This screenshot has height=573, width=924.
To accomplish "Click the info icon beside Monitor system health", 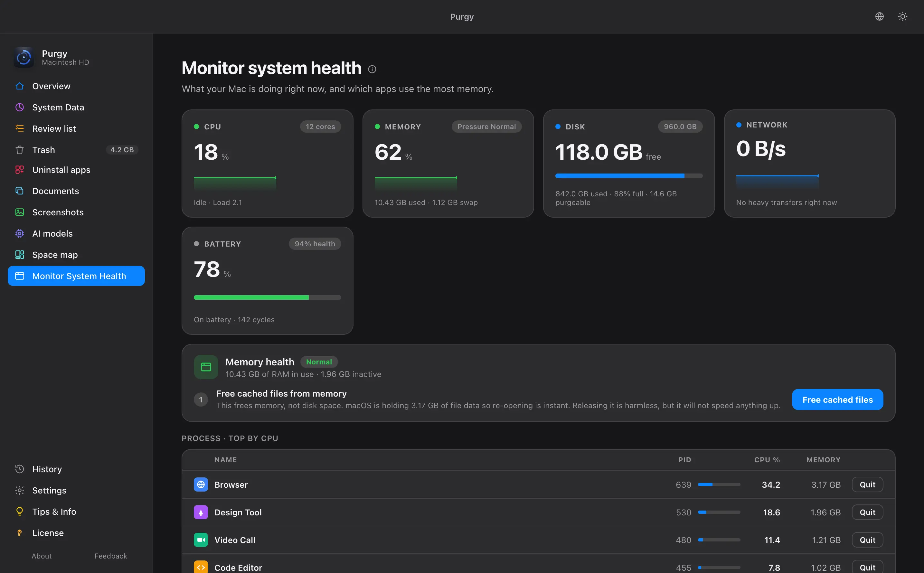I will click(372, 69).
